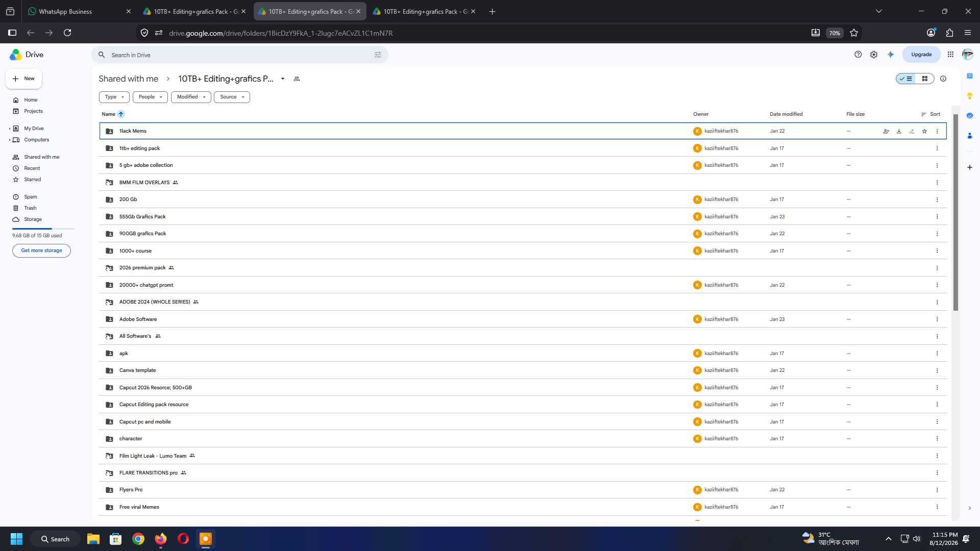This screenshot has width=980, height=551.
Task: Open the Type filter dropdown
Action: (114, 97)
